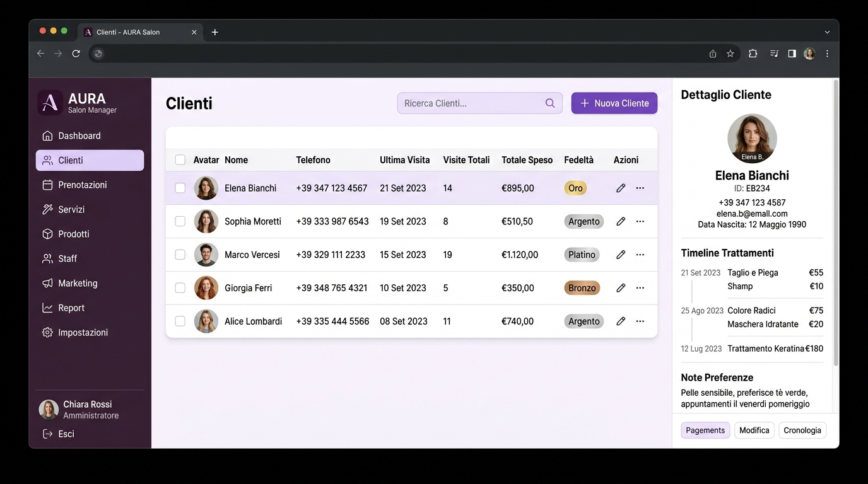Open more actions for Giorgia Ferri

click(640, 288)
